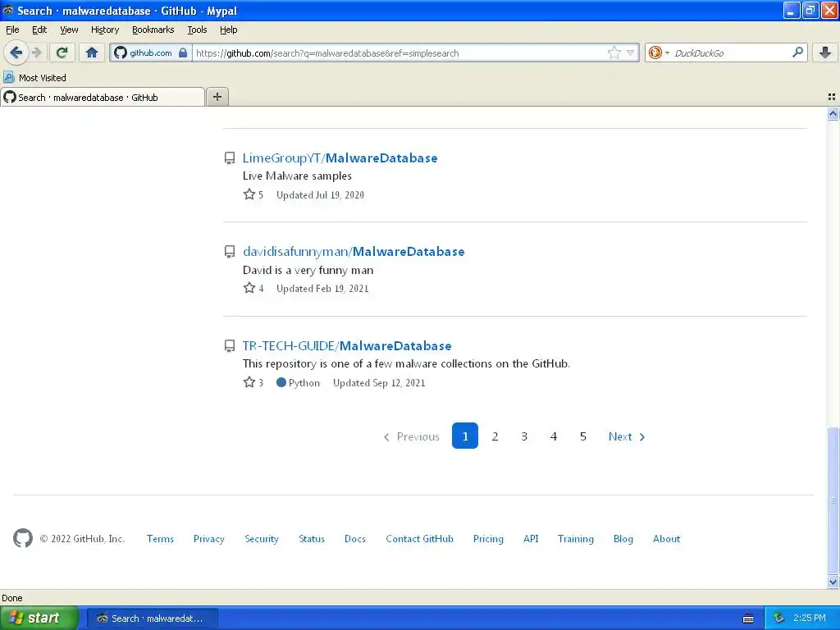Select current page 1 in pagination
The width and height of the screenshot is (840, 630).
pos(465,436)
